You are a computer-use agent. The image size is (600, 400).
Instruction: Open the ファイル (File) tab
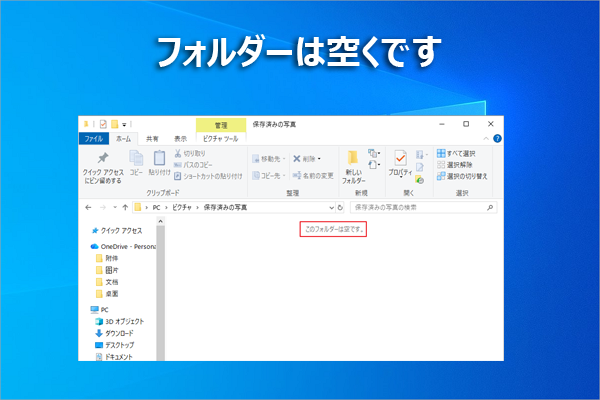pyautogui.click(x=94, y=139)
